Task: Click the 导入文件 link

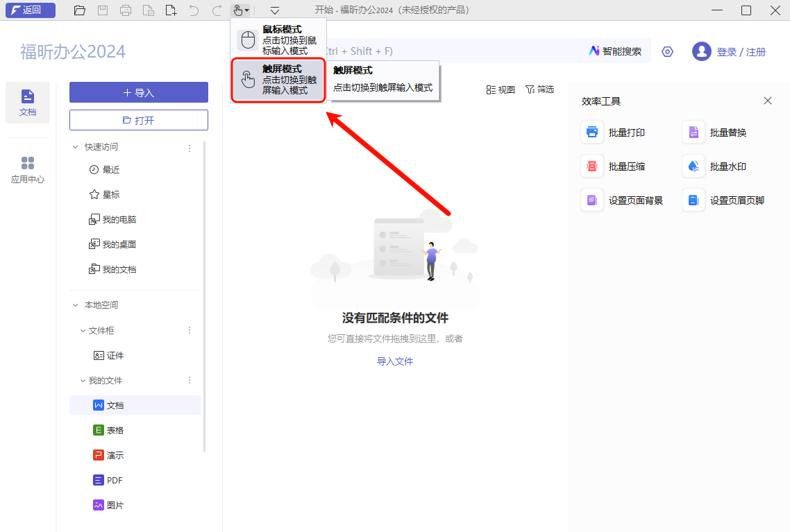Action: (x=395, y=361)
